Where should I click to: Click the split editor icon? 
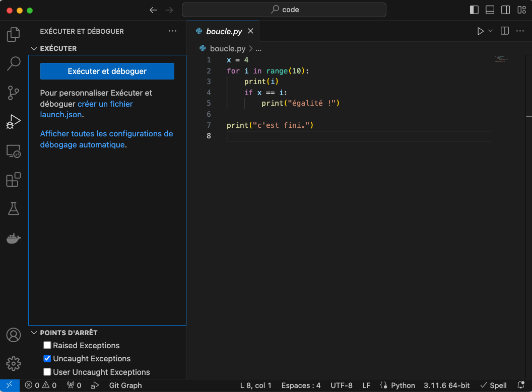tap(504, 31)
